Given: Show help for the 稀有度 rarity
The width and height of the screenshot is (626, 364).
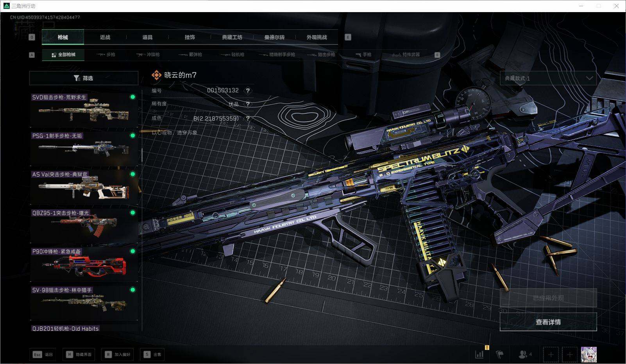Looking at the screenshot, I should pyautogui.click(x=248, y=104).
